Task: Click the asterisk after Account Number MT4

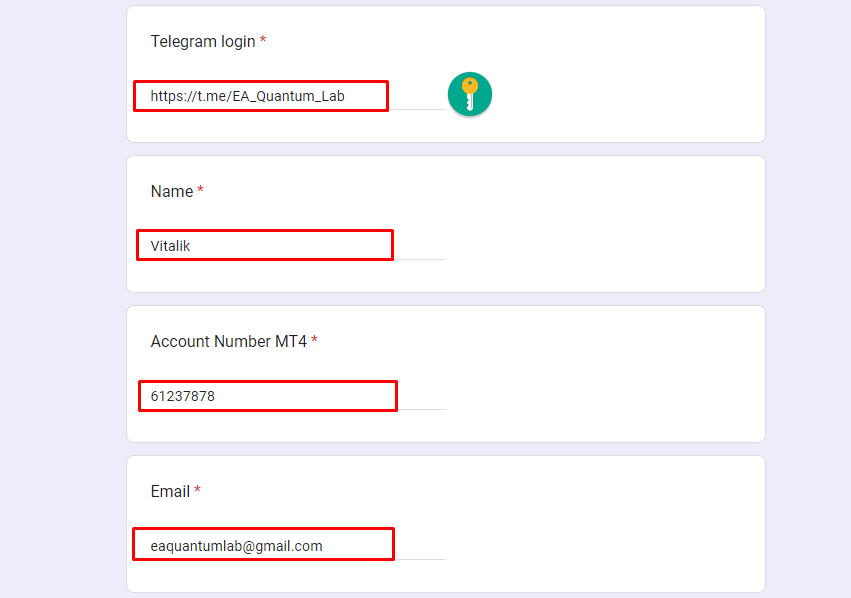Action: [x=314, y=341]
